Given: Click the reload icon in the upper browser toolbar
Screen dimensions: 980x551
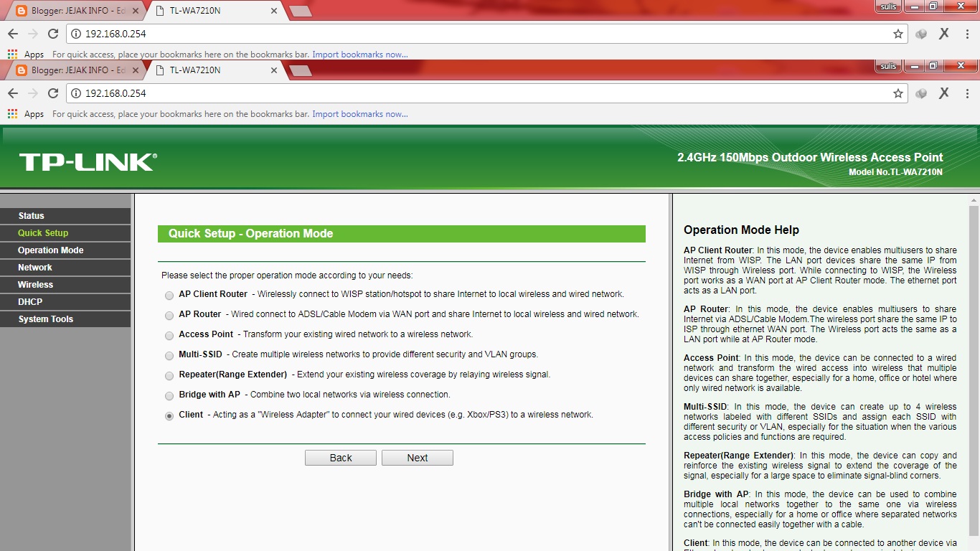Looking at the screenshot, I should [x=52, y=34].
